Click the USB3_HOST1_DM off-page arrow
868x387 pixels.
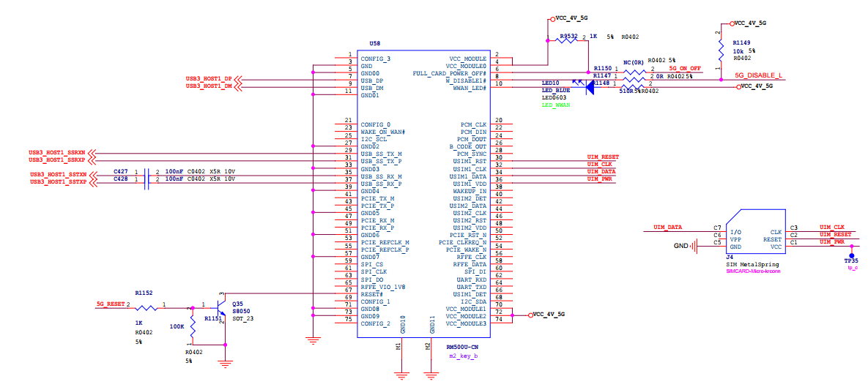point(239,87)
